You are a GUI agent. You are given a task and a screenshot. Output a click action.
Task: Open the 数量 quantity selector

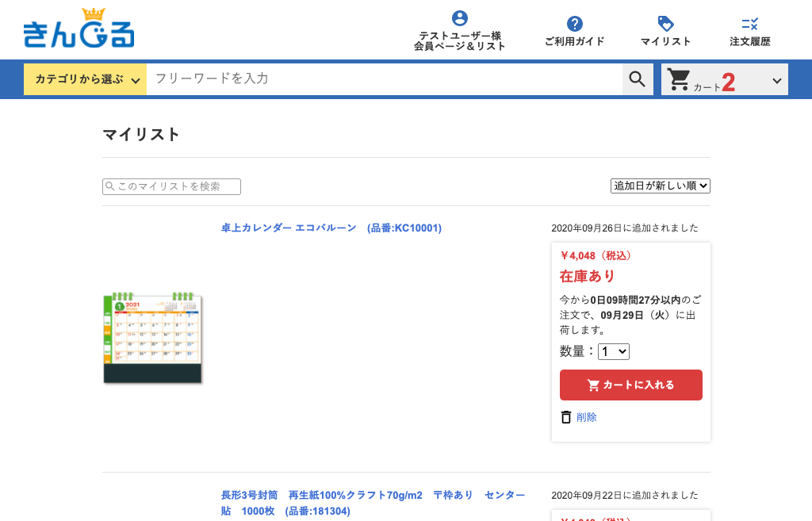pos(613,351)
